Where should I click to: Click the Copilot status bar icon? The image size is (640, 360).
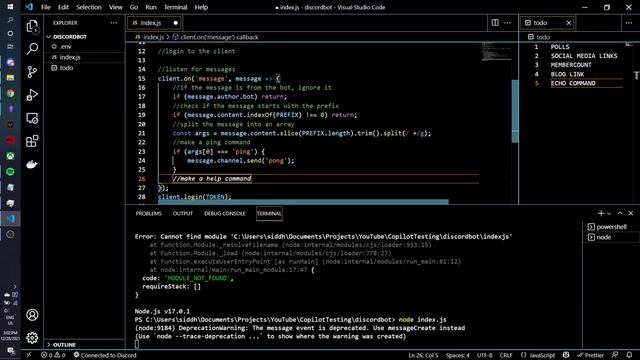[x=566, y=355]
